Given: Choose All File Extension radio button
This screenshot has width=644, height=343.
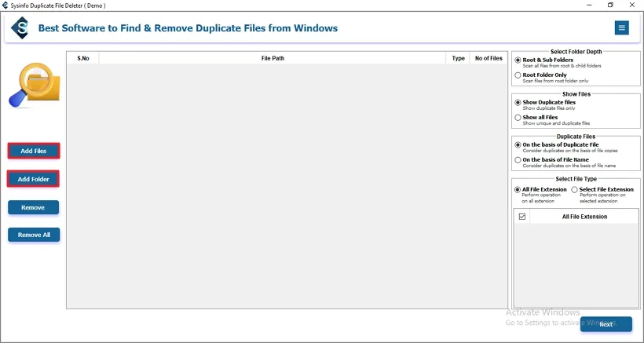Looking at the screenshot, I should (x=518, y=190).
